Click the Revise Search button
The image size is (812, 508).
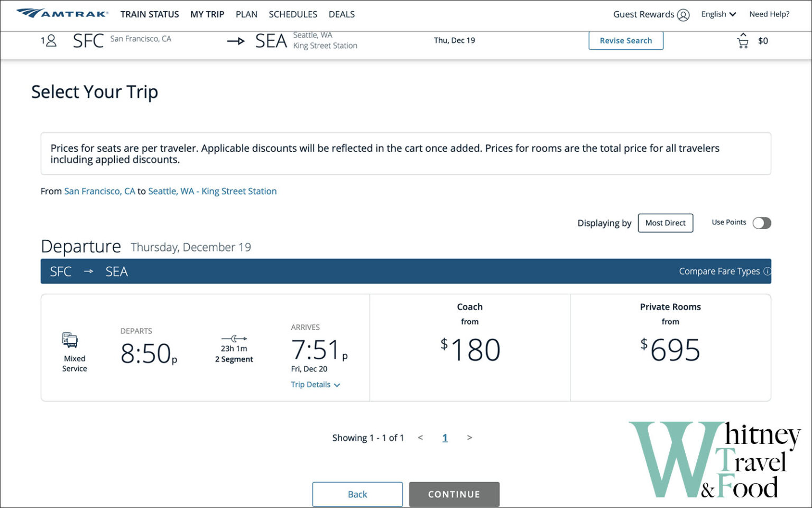pyautogui.click(x=626, y=41)
